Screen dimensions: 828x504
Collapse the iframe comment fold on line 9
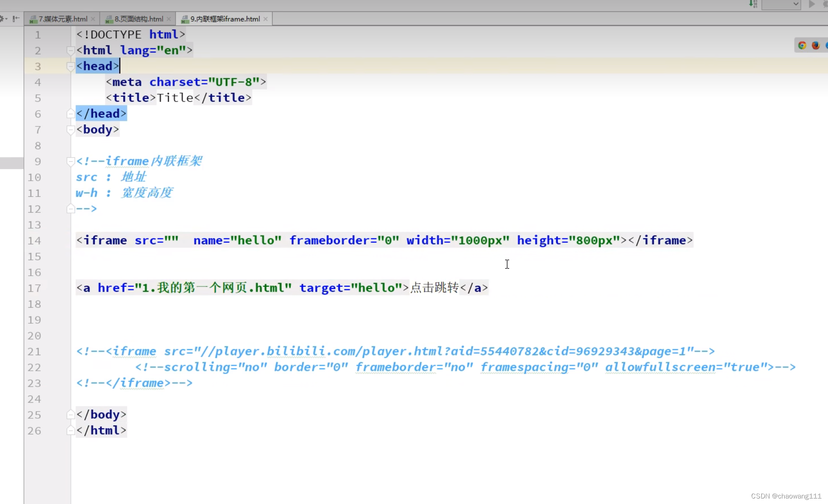(70, 162)
